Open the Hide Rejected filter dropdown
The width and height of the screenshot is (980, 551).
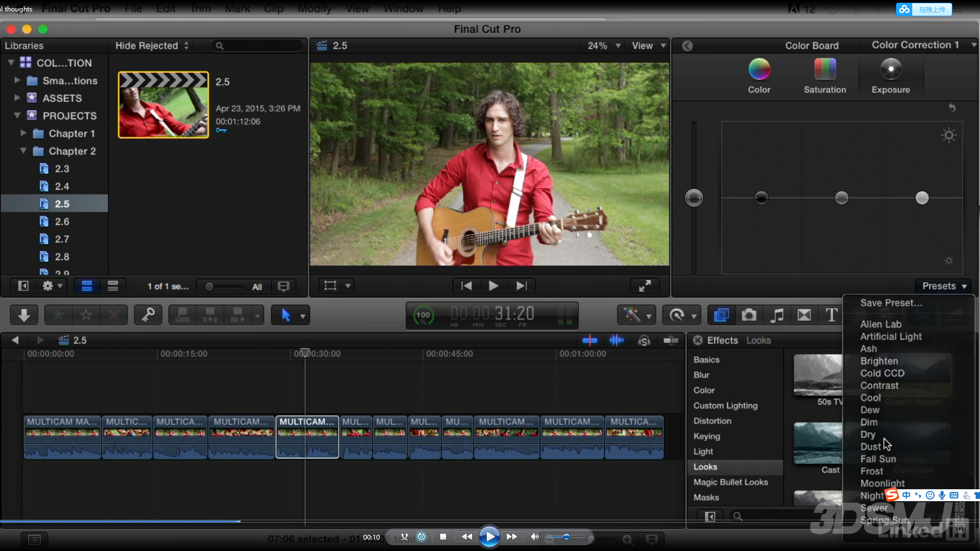point(152,46)
